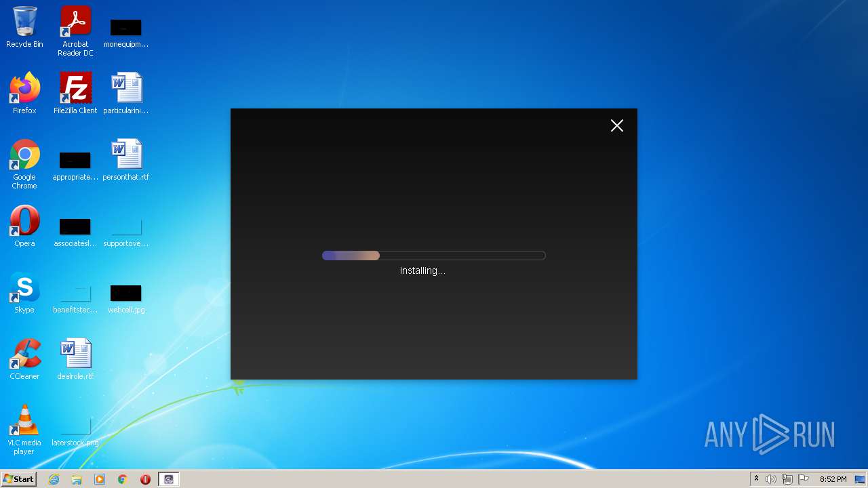
Task: Select the supportove... desktop file
Action: (126, 232)
